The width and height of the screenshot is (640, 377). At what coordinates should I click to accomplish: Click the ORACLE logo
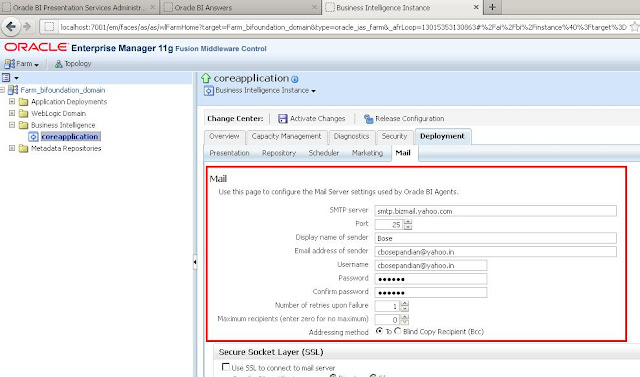[36, 47]
